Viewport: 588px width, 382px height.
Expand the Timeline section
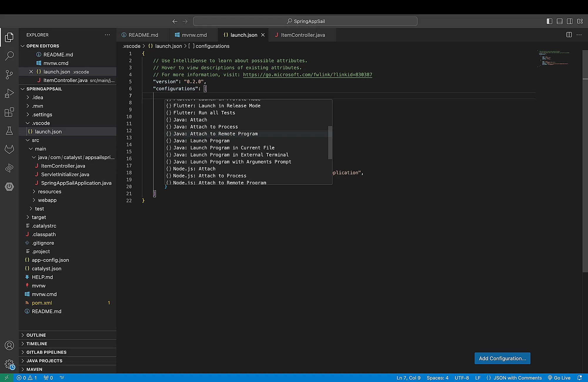coord(68,343)
